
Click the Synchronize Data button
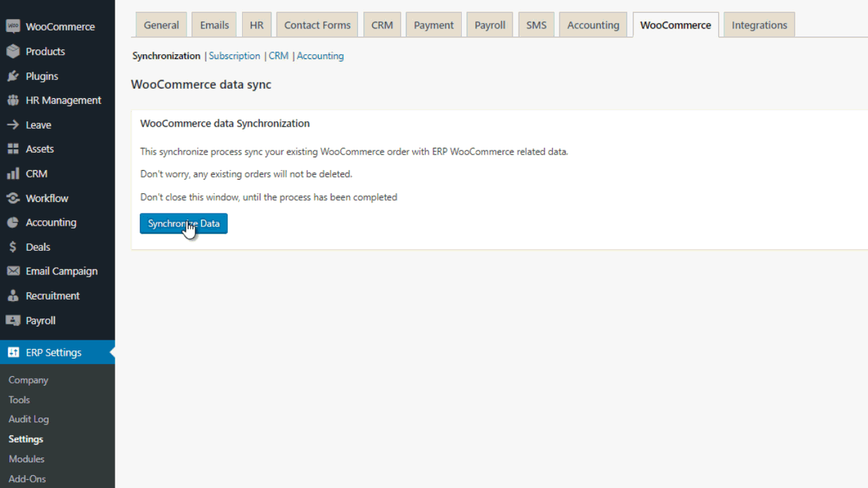pyautogui.click(x=184, y=224)
